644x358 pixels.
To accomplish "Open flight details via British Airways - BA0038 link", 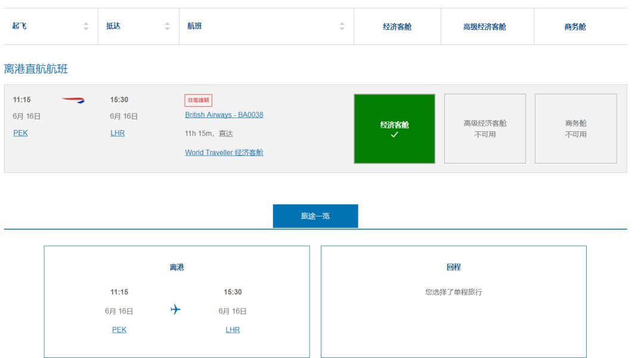I will click(x=224, y=114).
